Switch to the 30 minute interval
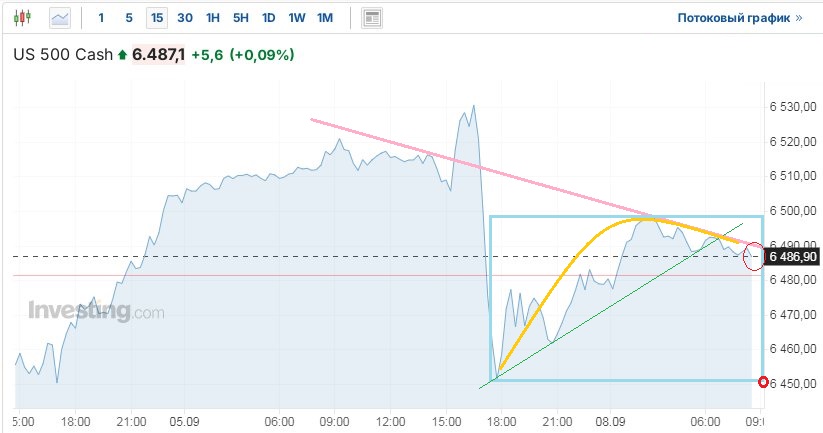Viewport: 823px width, 433px height. point(185,18)
